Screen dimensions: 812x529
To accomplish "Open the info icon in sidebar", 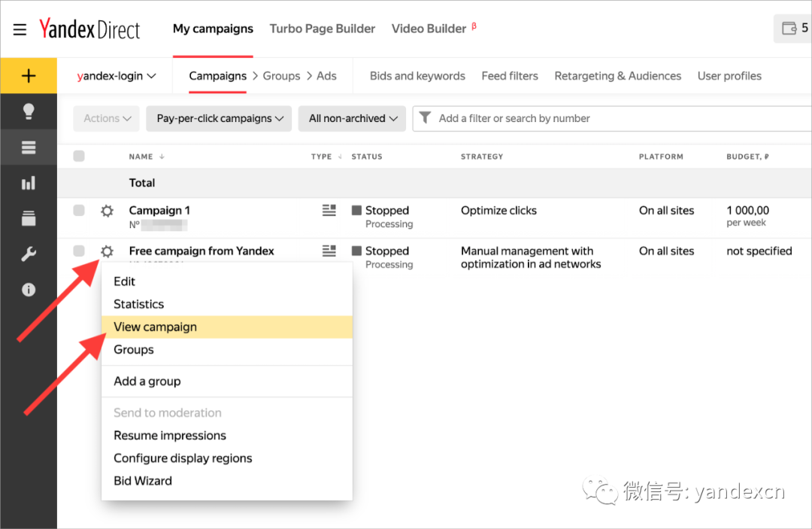I will [29, 290].
